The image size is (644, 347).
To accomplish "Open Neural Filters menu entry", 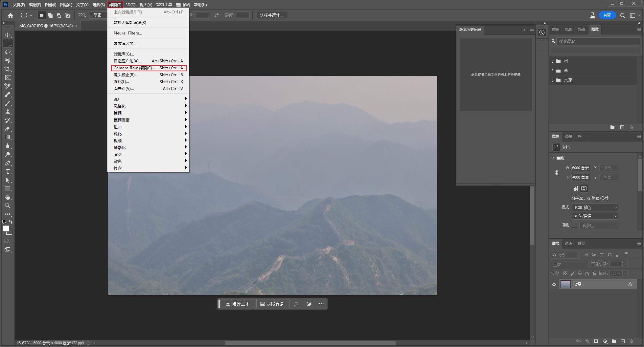I will point(148,33).
